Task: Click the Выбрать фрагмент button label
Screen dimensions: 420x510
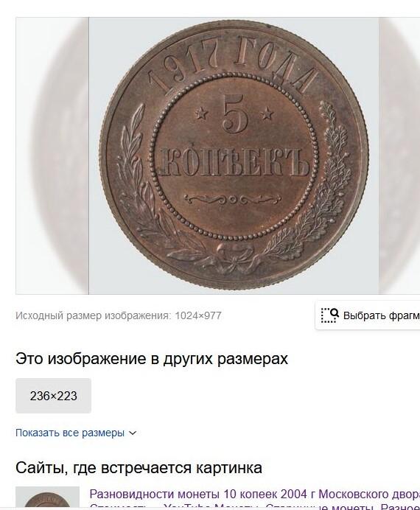Action: click(382, 315)
